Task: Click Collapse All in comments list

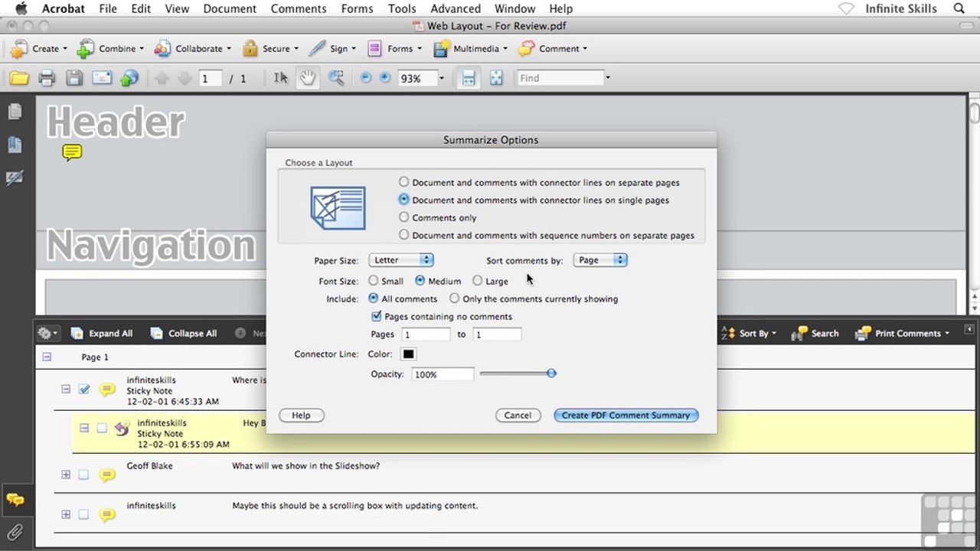Action: (184, 334)
